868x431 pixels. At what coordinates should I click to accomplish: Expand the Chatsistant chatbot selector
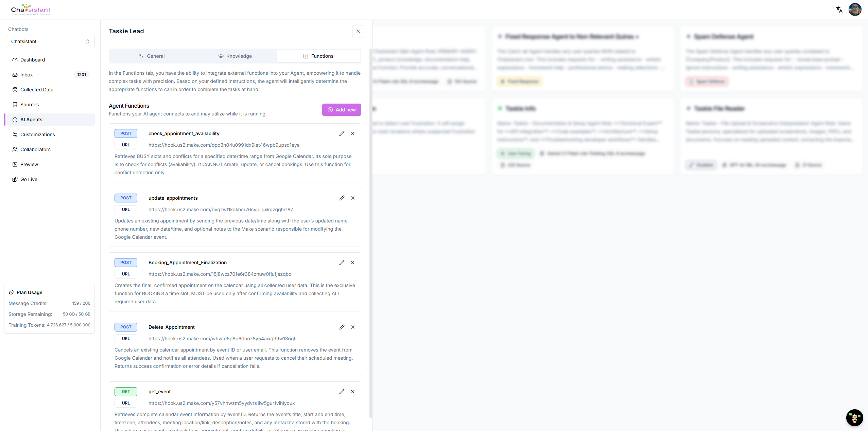pos(51,41)
